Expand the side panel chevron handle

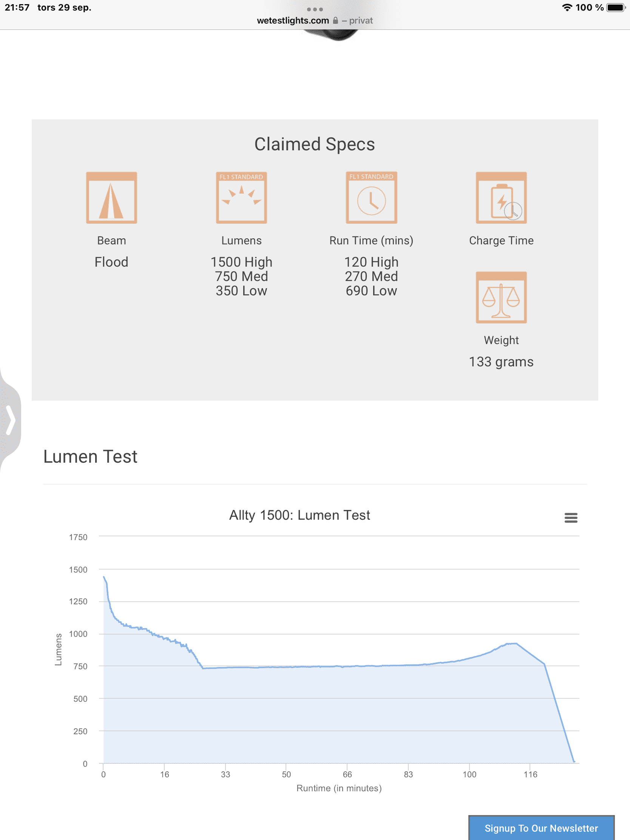[x=10, y=420]
